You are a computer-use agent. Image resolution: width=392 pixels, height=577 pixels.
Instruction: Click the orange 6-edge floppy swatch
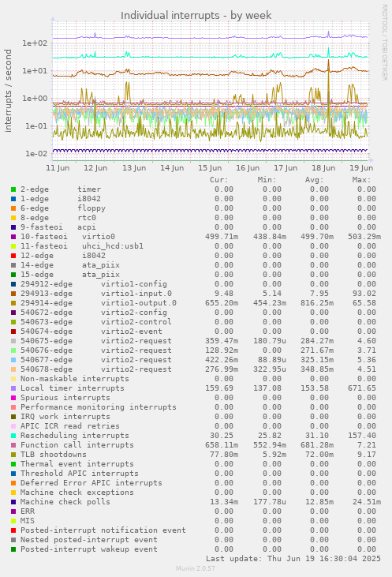[13, 208]
